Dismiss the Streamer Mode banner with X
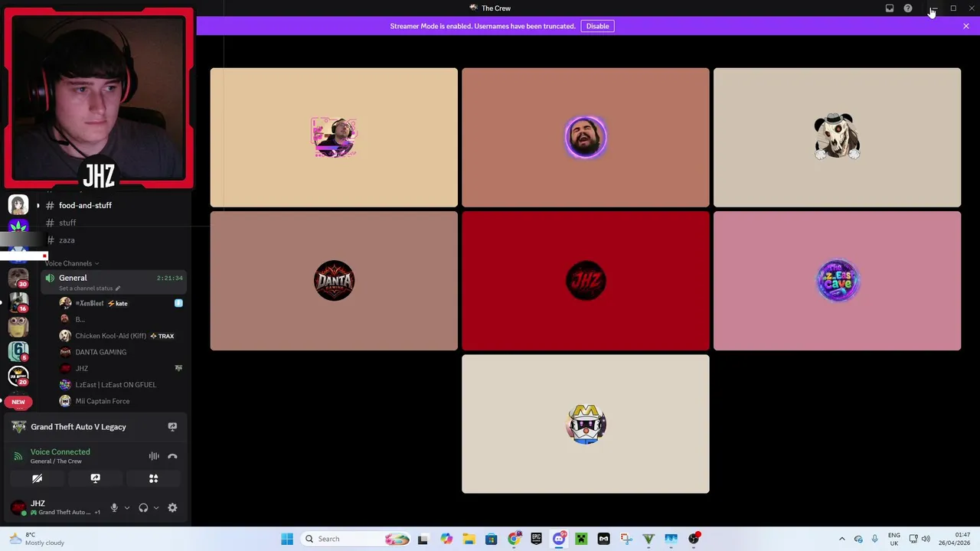 (x=966, y=26)
